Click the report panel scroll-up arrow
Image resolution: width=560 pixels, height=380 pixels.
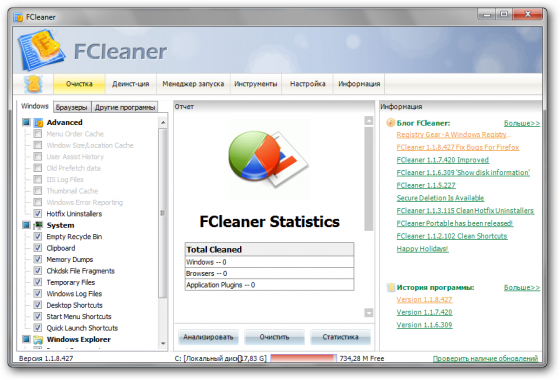[369, 121]
